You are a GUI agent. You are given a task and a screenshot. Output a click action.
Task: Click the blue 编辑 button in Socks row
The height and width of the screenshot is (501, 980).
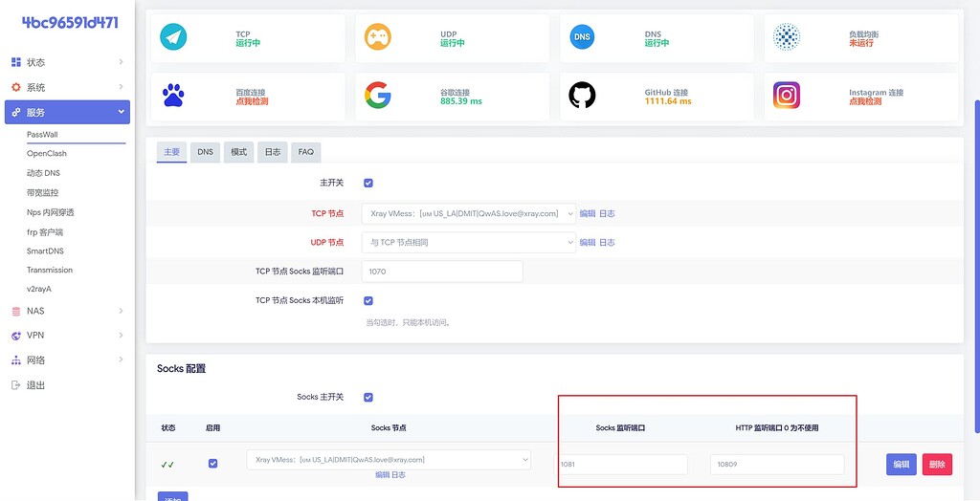pyautogui.click(x=902, y=464)
